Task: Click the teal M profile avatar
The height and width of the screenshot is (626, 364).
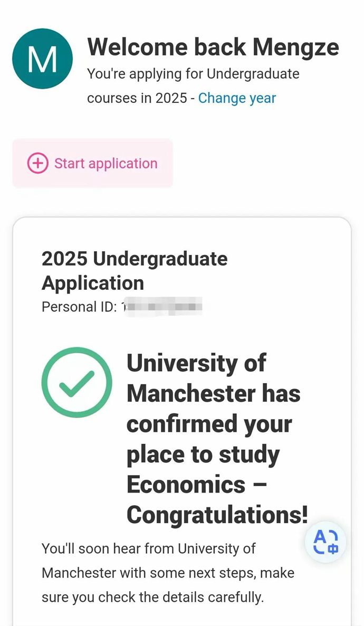Action: (42, 59)
